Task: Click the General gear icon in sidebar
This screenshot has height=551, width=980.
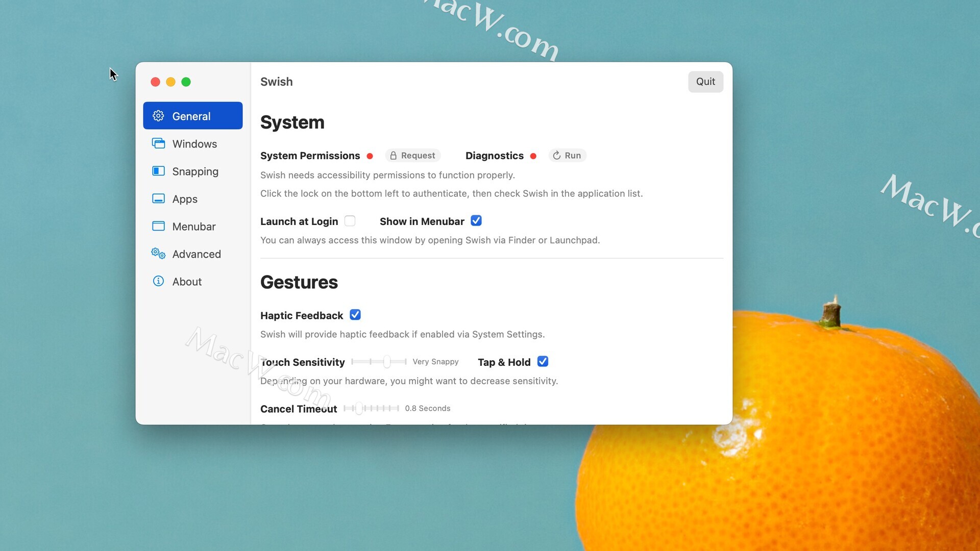Action: [x=158, y=116]
